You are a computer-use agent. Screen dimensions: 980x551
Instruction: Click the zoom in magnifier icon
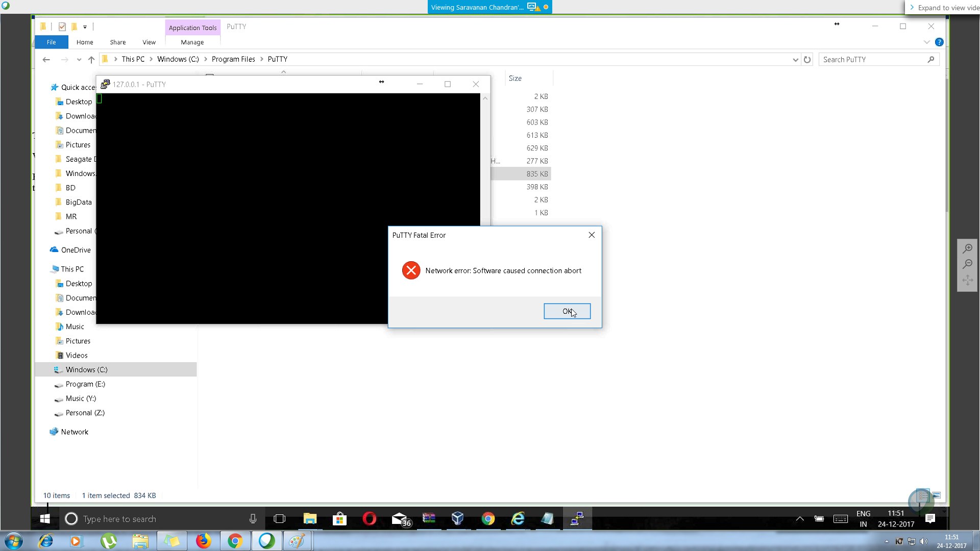tap(967, 248)
